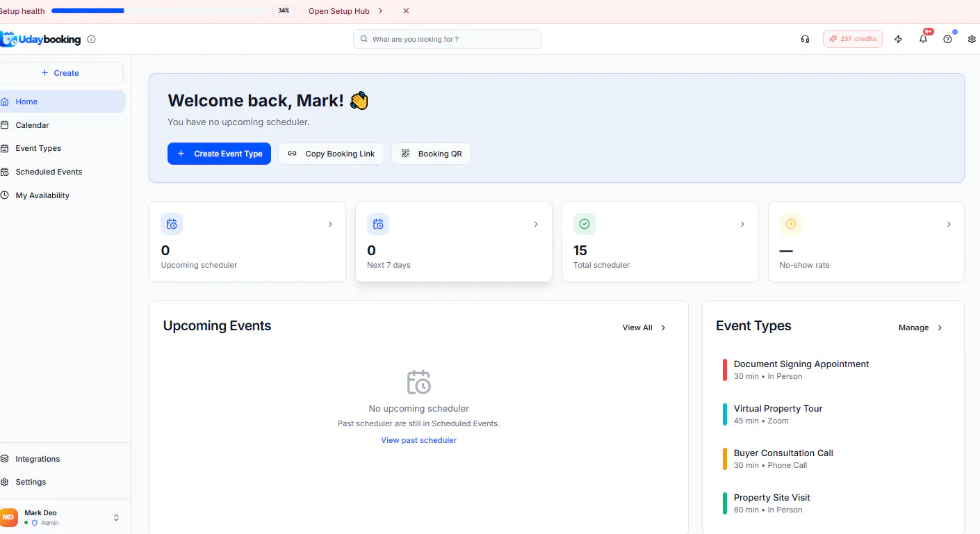Viewport: 980px width, 534px height.
Task: Click the Create Event Type button
Action: click(x=219, y=154)
